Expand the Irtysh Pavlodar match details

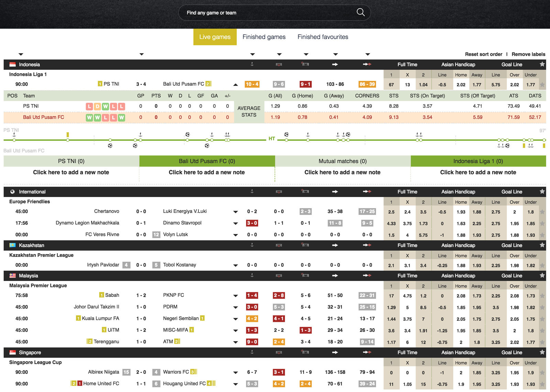(x=235, y=266)
